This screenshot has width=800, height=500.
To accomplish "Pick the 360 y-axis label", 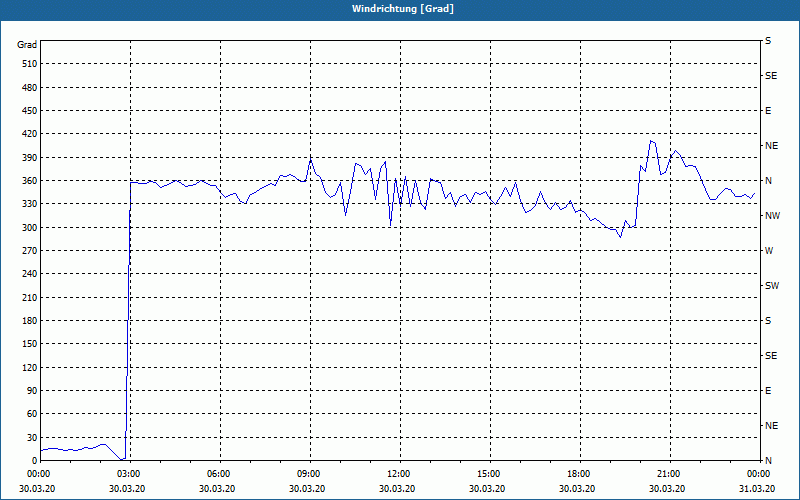I will 29,181.
